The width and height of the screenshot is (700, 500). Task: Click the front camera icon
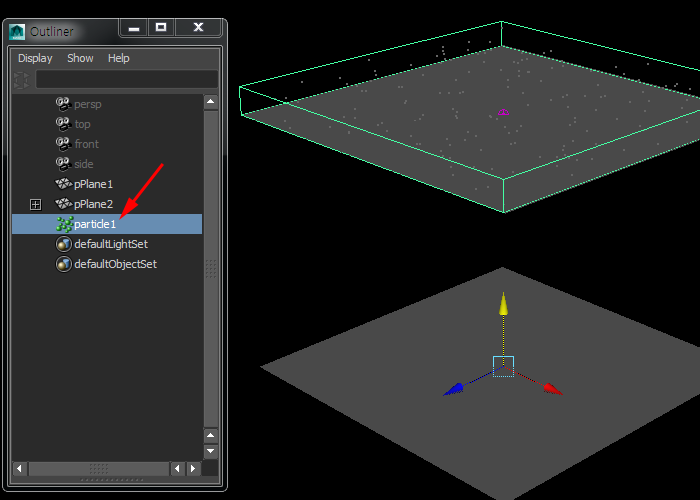point(63,144)
